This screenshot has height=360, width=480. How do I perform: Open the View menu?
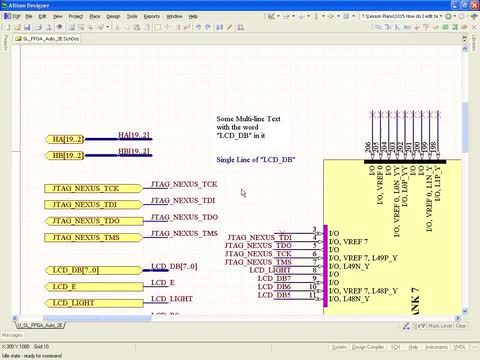pyautogui.click(x=57, y=16)
